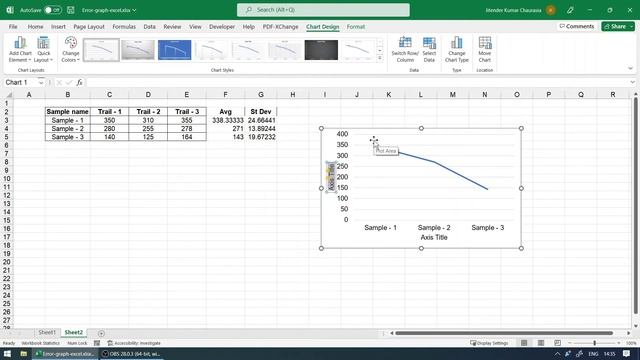Screen dimensions: 640x360
Task: Open the Name Box dropdown
Action: coord(41,82)
